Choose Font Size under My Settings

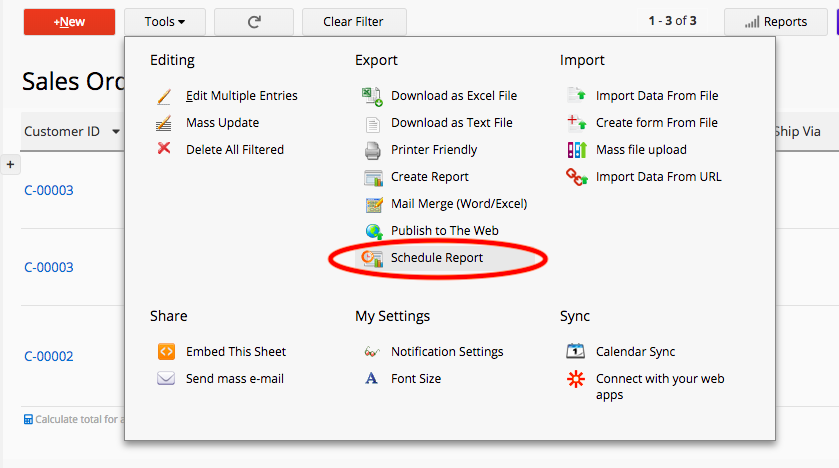416,379
